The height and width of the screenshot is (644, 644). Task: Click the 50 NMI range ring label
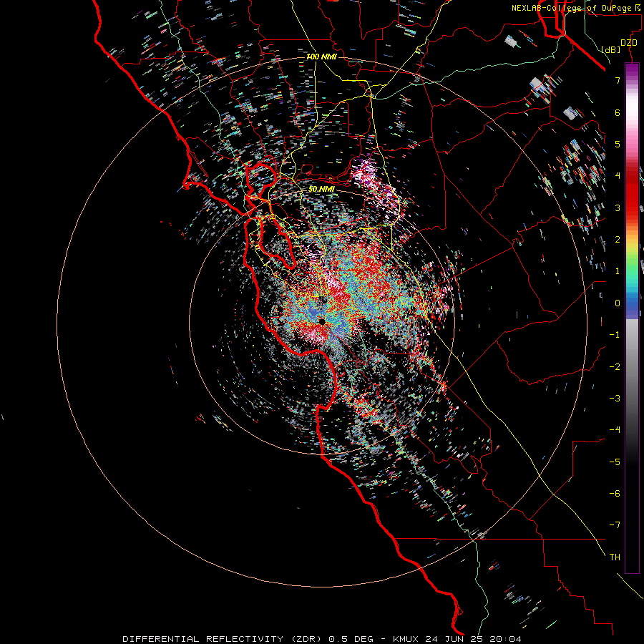pos(321,189)
